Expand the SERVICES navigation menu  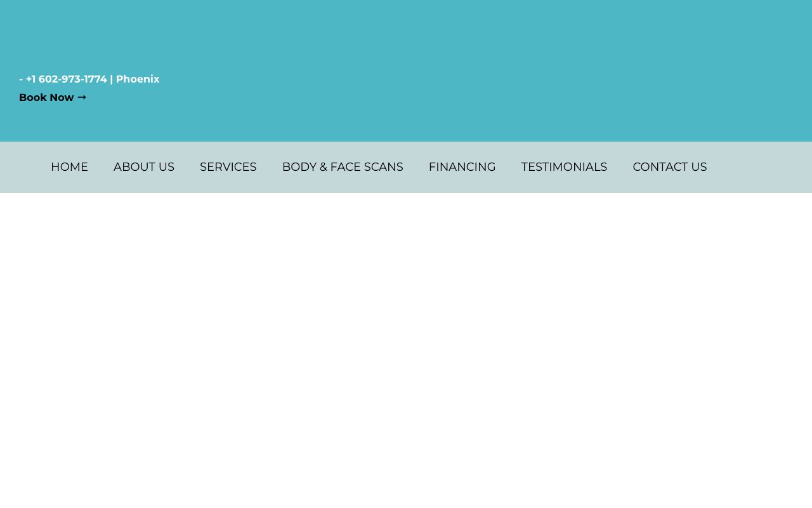[x=228, y=167]
